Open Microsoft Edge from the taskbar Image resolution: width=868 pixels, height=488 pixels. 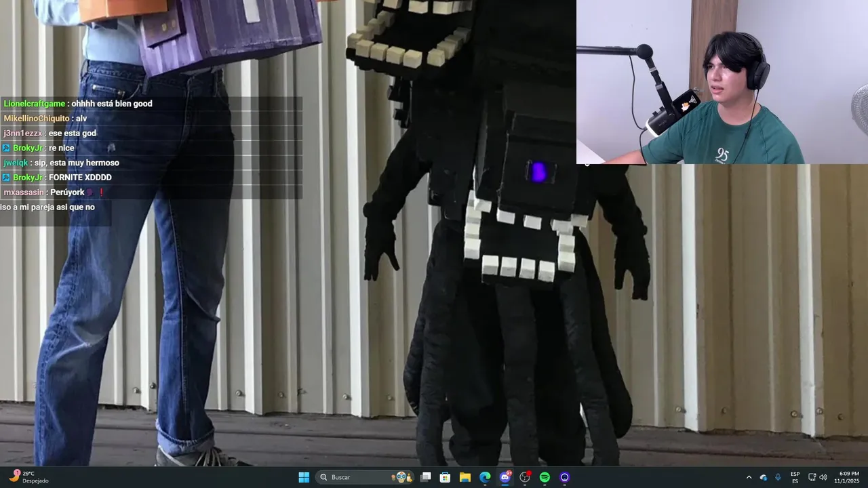[485, 477]
